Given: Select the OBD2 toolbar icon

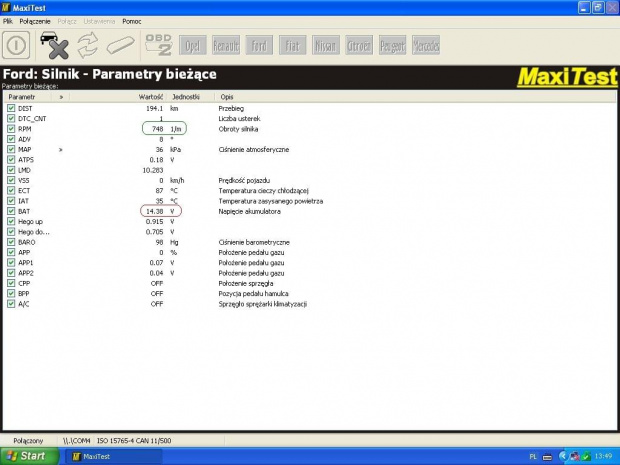Looking at the screenshot, I should point(158,45).
